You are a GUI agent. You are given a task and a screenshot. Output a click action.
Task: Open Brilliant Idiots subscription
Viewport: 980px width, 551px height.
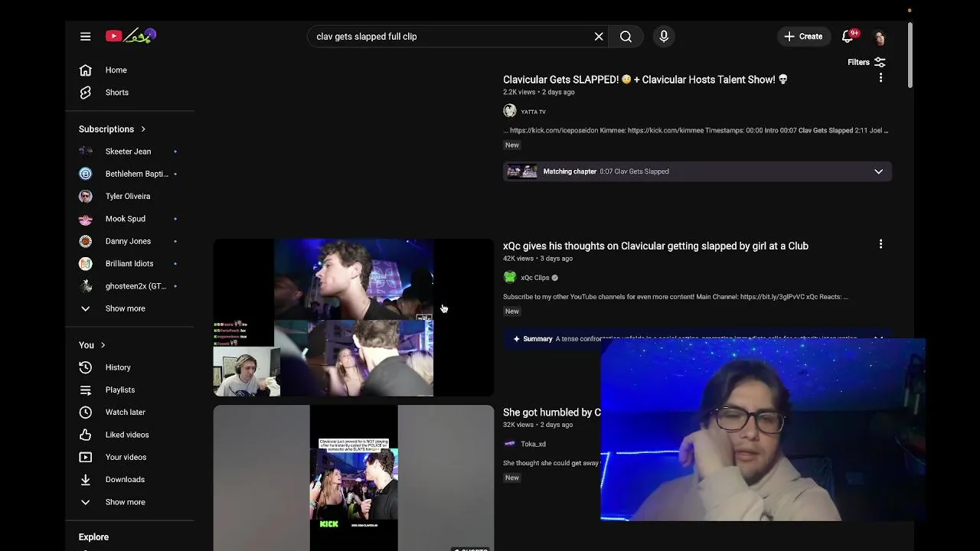click(x=130, y=263)
